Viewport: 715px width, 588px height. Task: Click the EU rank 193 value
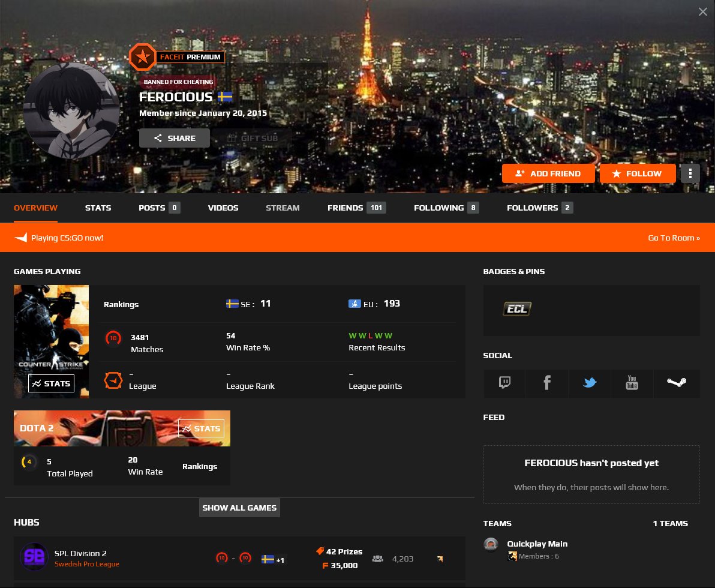click(392, 304)
